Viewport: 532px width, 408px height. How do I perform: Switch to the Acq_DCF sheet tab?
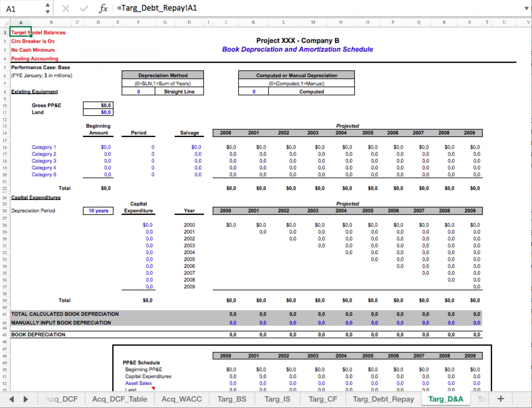(x=61, y=399)
